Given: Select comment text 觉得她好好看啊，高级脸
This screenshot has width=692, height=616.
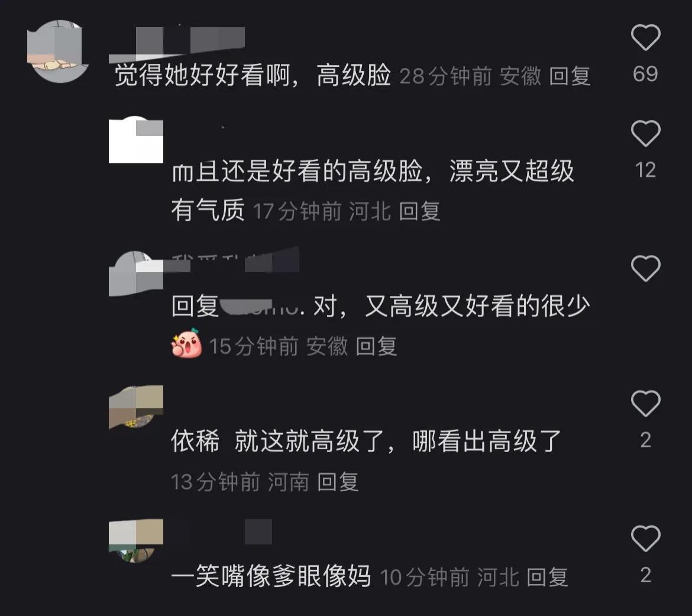Looking at the screenshot, I should (253, 75).
